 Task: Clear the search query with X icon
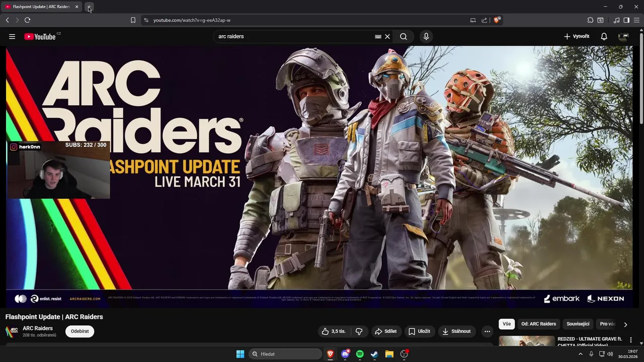click(x=387, y=36)
